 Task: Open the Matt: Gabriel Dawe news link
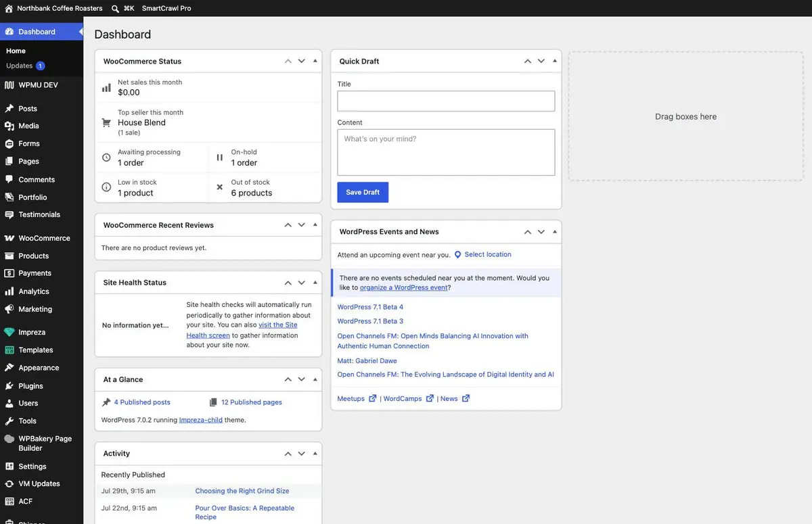click(x=367, y=361)
